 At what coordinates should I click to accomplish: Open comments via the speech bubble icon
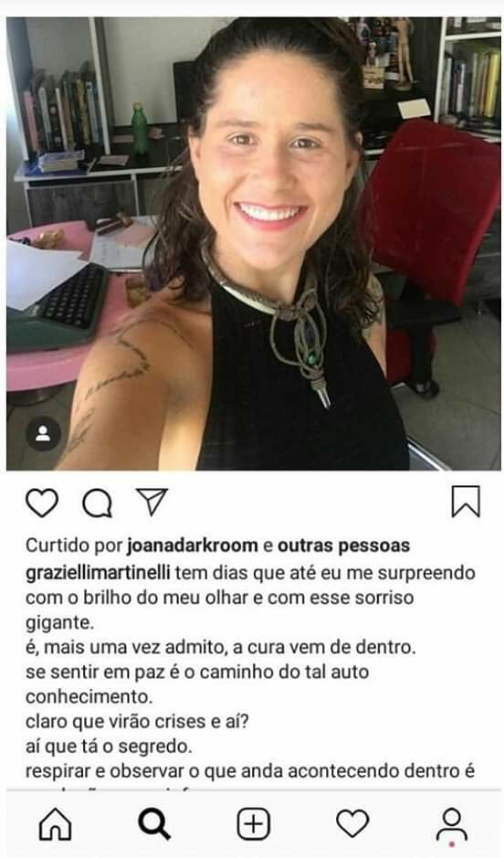[98, 503]
